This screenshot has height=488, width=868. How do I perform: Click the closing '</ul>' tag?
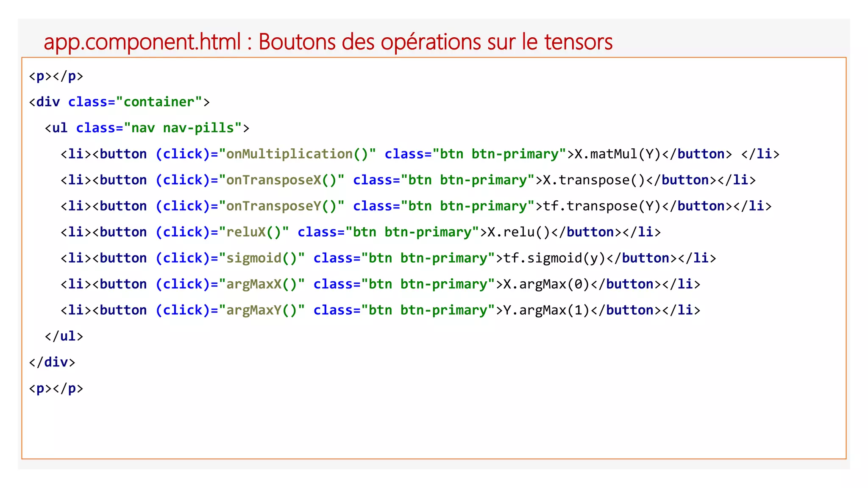coord(64,336)
